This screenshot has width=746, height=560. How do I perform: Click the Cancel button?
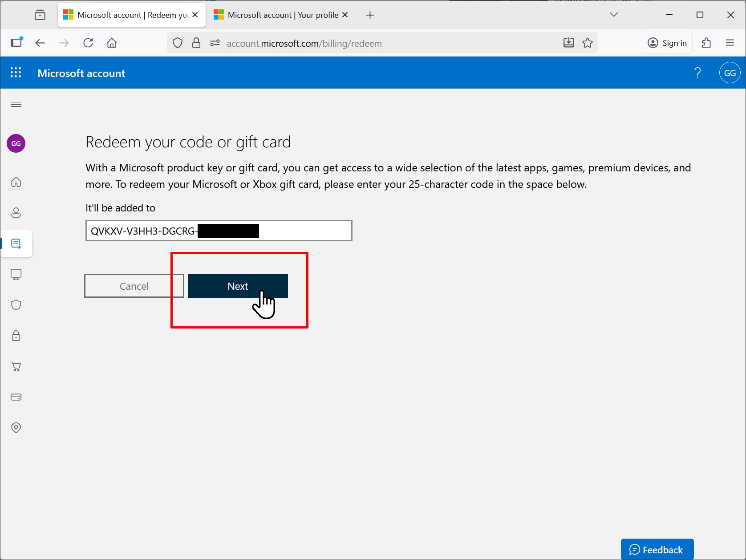(x=134, y=286)
